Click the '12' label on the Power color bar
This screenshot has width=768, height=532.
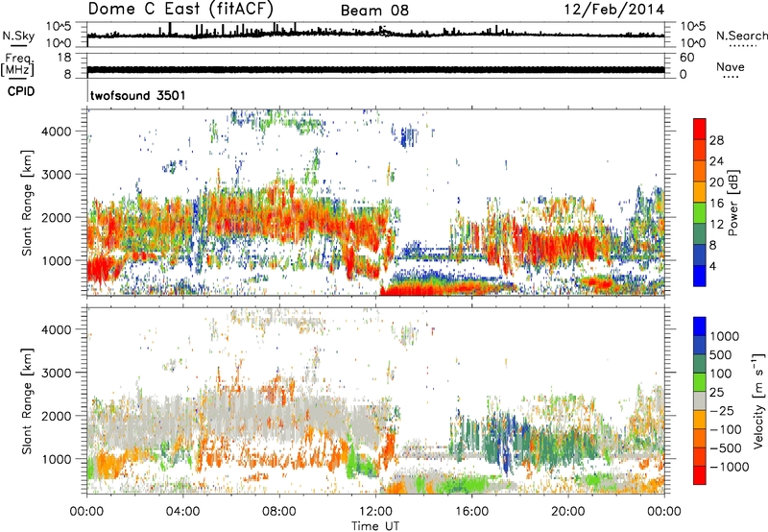pyautogui.click(x=716, y=225)
